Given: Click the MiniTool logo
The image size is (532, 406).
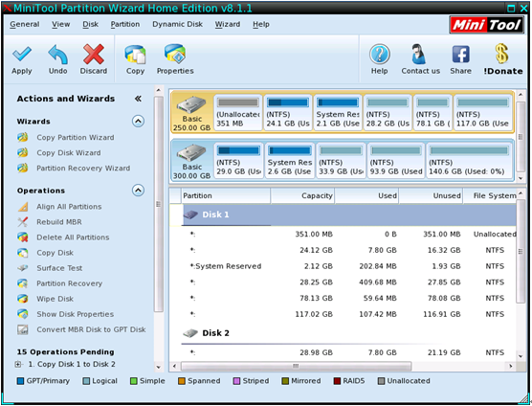Looking at the screenshot, I should pyautogui.click(x=486, y=25).
